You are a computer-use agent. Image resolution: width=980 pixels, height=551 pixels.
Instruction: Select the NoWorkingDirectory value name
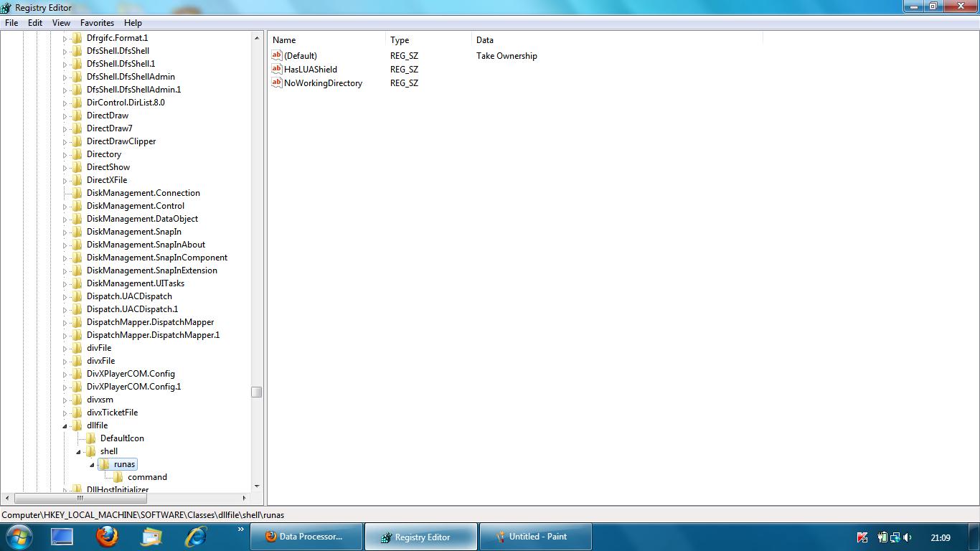pyautogui.click(x=323, y=83)
